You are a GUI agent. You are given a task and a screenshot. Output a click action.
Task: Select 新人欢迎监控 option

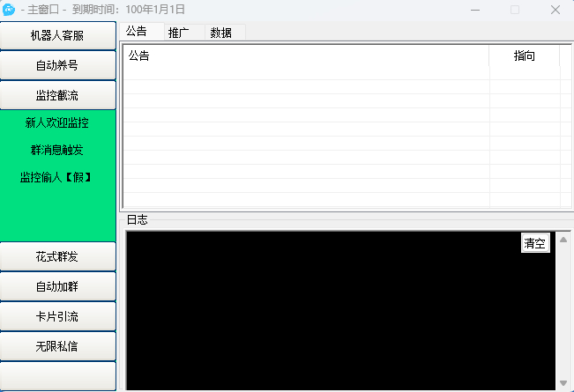tap(57, 122)
